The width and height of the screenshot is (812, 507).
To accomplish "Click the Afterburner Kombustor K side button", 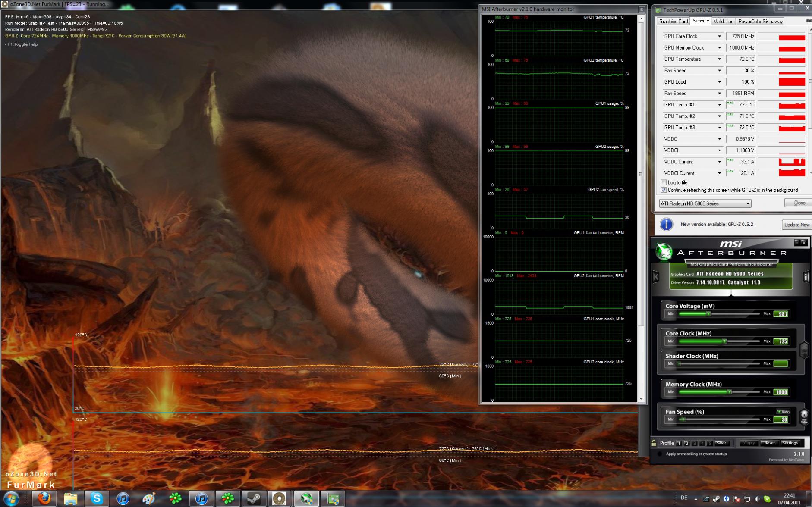I will coord(656,277).
